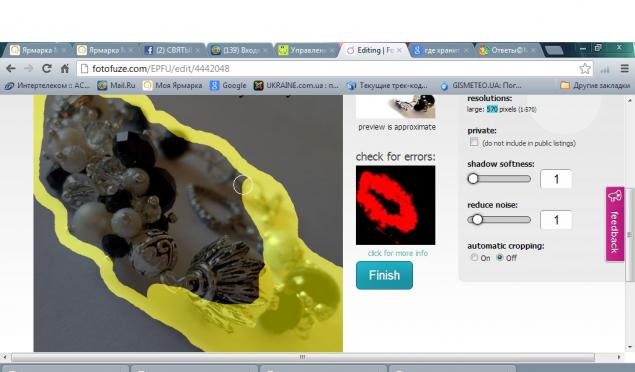Select automatic cropping Off
Image resolution: width=635 pixels, height=372 pixels.
click(x=500, y=257)
